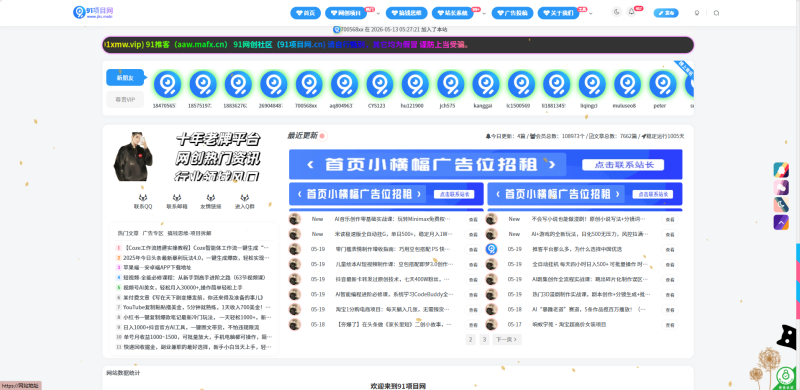Click 查看 for 淘宝1分购电商项目 row

click(473, 310)
